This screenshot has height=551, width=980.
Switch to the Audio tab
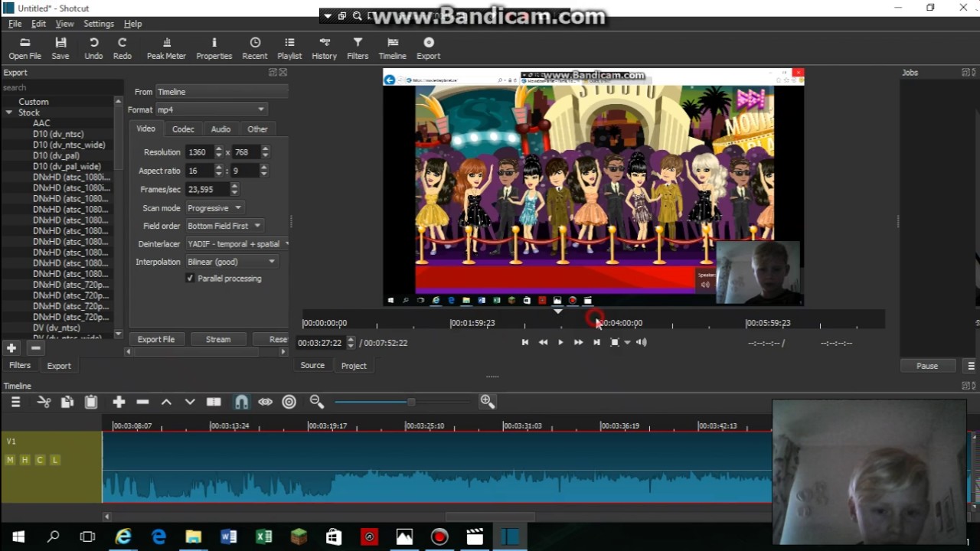[220, 129]
